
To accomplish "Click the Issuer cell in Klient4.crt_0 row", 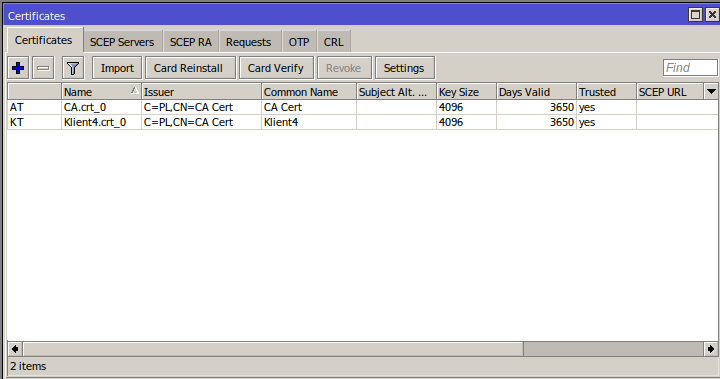I will [201, 122].
